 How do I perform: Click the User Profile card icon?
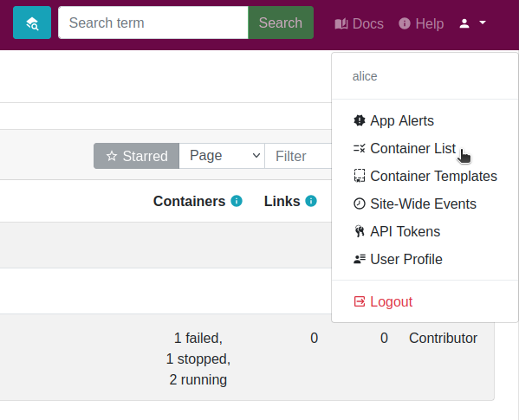(360, 259)
